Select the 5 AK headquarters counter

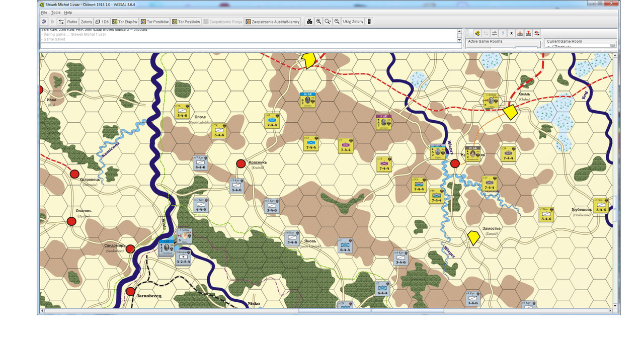[384, 122]
